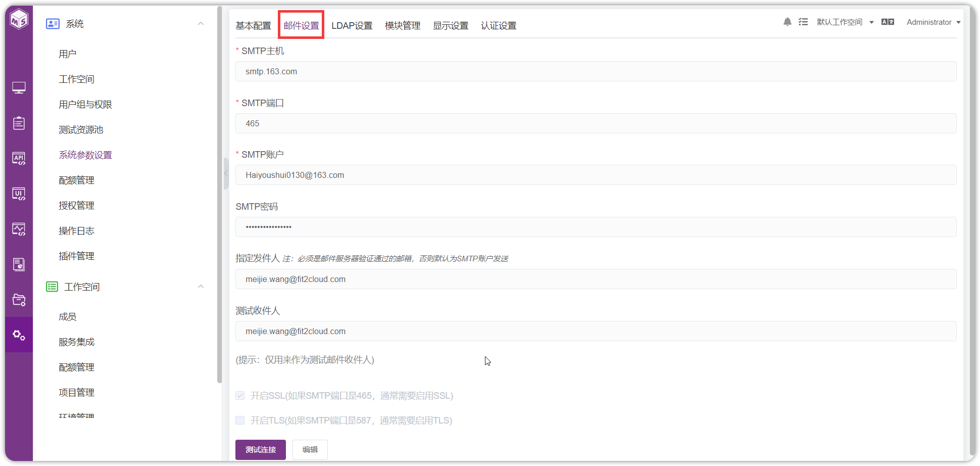Collapse the sidebar with the handle arrow

pos(226,173)
